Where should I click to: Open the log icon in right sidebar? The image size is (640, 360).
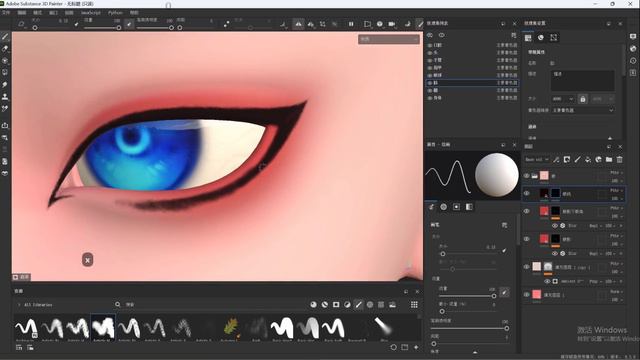[x=633, y=73]
